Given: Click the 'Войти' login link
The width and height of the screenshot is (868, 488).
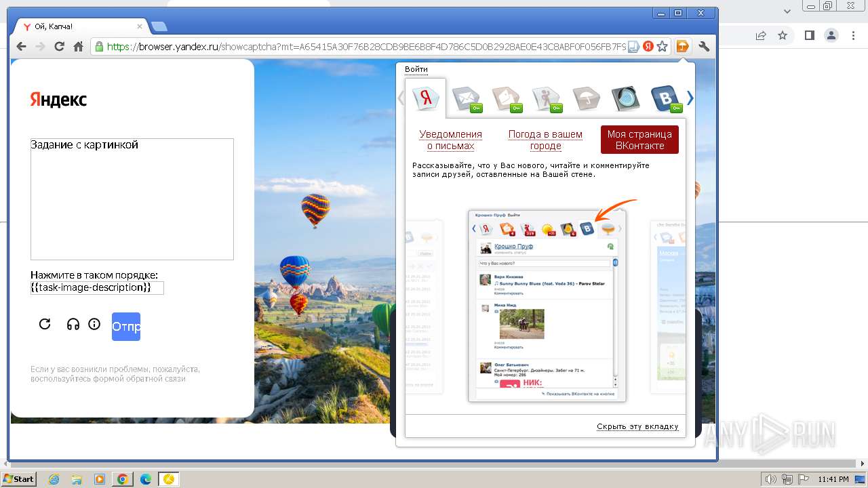Looking at the screenshot, I should click(x=416, y=69).
